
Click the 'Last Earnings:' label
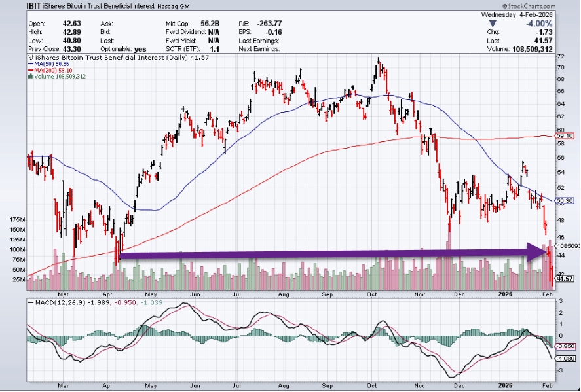click(259, 41)
